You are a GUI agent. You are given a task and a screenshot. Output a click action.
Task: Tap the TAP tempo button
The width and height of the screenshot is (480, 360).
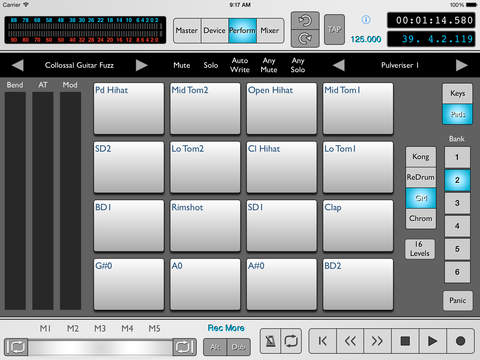(334, 30)
